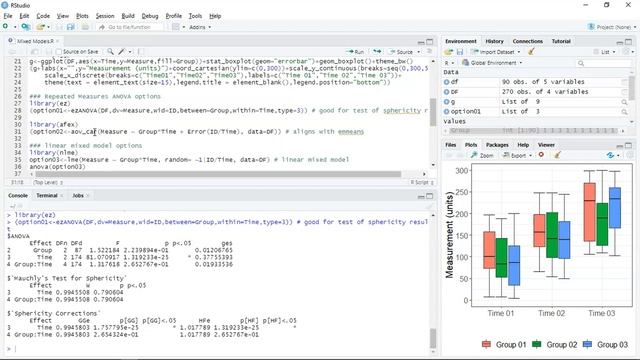View df as table with grid icon

pyautogui.click(x=624, y=82)
